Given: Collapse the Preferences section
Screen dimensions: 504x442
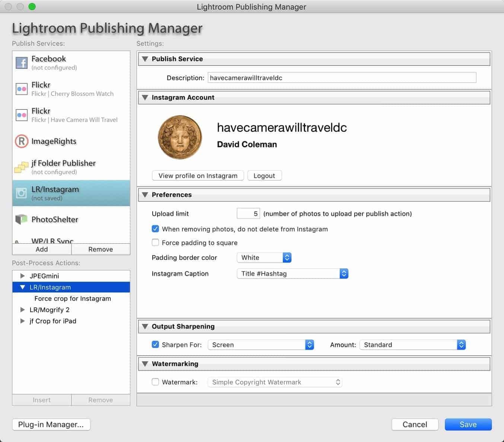Looking at the screenshot, I should click(x=145, y=195).
